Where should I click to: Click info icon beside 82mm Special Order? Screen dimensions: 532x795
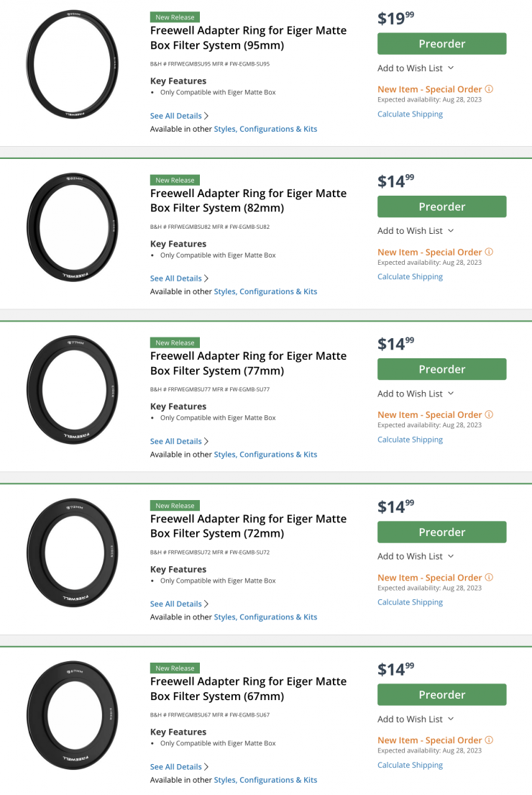489,252
